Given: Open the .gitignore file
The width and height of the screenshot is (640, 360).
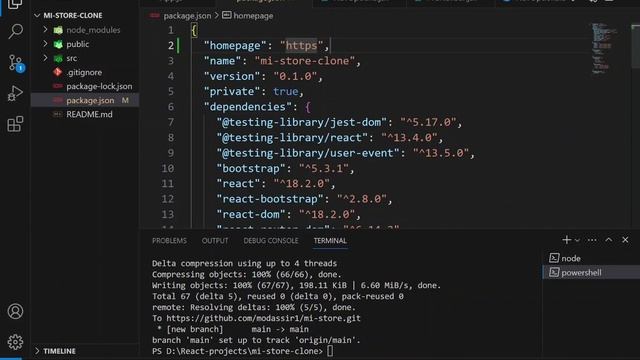Looking at the screenshot, I should [84, 72].
